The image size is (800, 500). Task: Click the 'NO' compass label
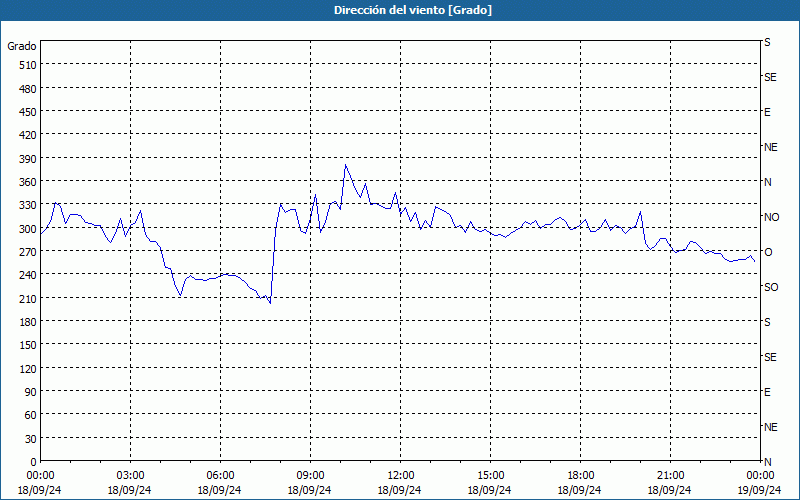pos(771,217)
